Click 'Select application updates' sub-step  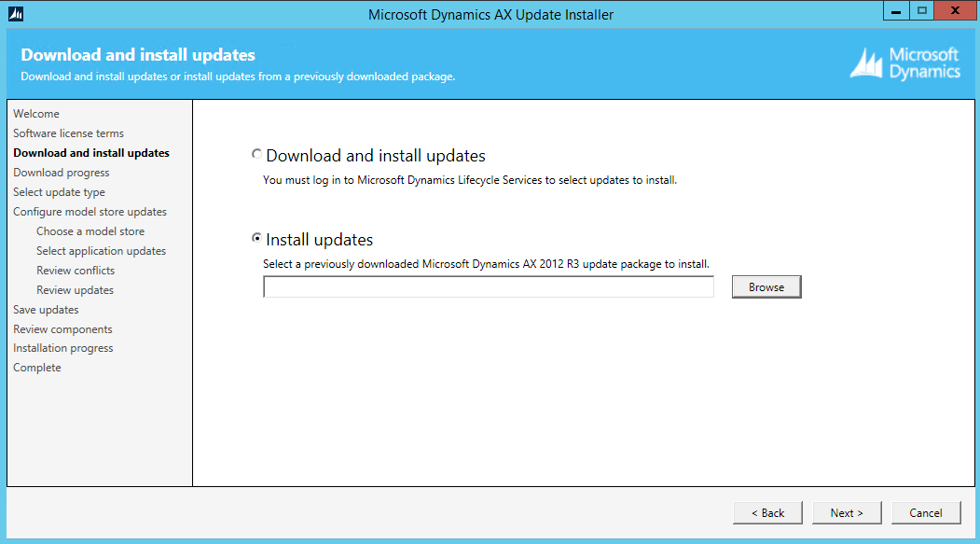tap(102, 251)
